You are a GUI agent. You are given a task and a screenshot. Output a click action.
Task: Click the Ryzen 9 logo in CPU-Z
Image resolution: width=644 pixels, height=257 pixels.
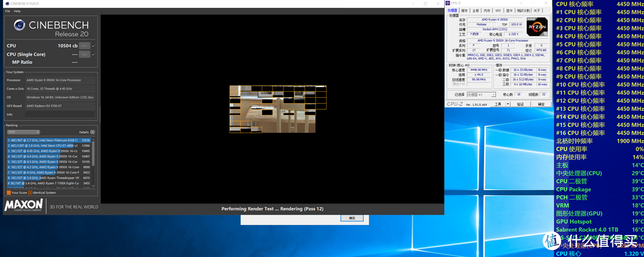coord(537,27)
